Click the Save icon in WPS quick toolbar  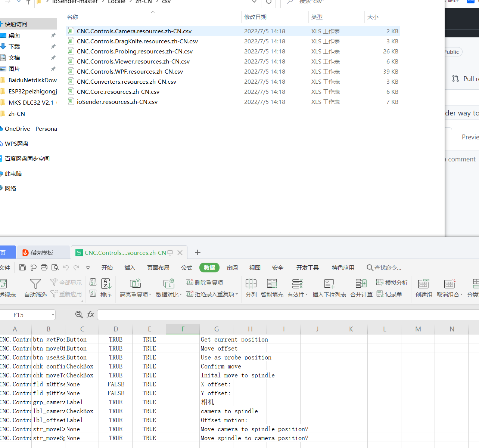pyautogui.click(x=22, y=268)
